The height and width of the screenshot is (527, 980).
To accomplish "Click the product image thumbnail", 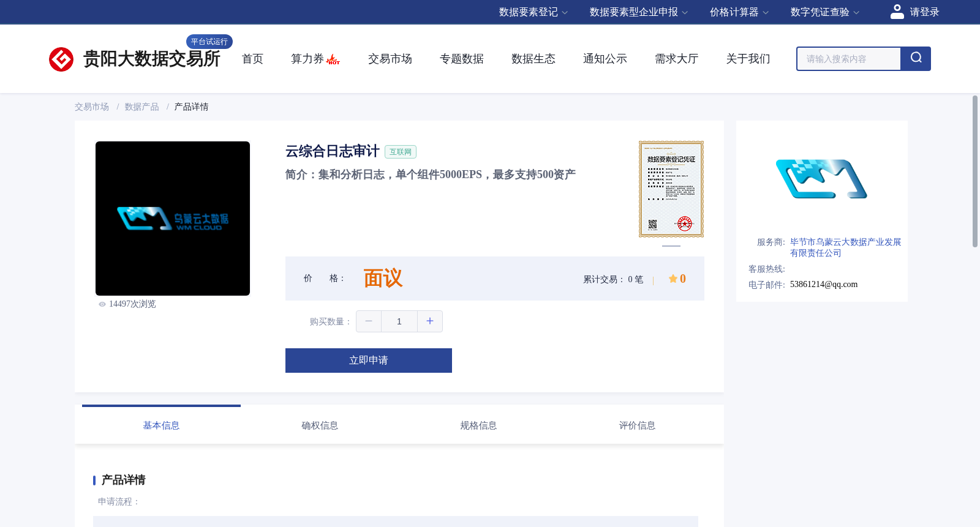I will (173, 219).
